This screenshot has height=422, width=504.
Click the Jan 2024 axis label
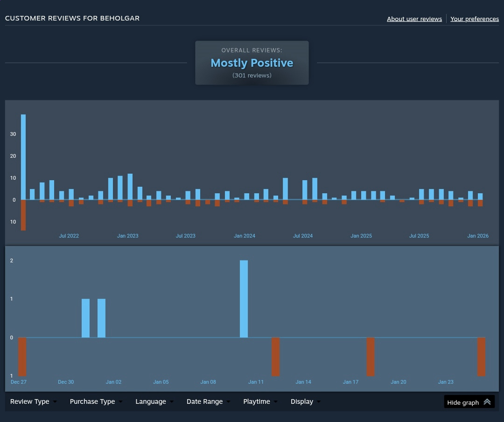click(244, 236)
